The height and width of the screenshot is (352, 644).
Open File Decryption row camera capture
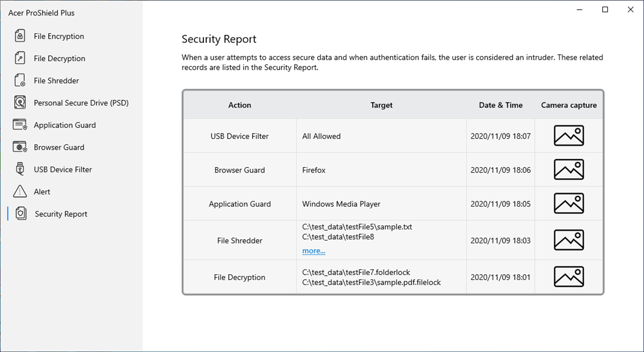[569, 277]
